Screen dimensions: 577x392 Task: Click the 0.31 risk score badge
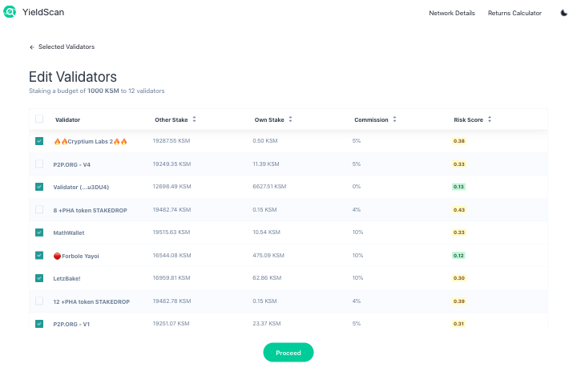coord(458,324)
